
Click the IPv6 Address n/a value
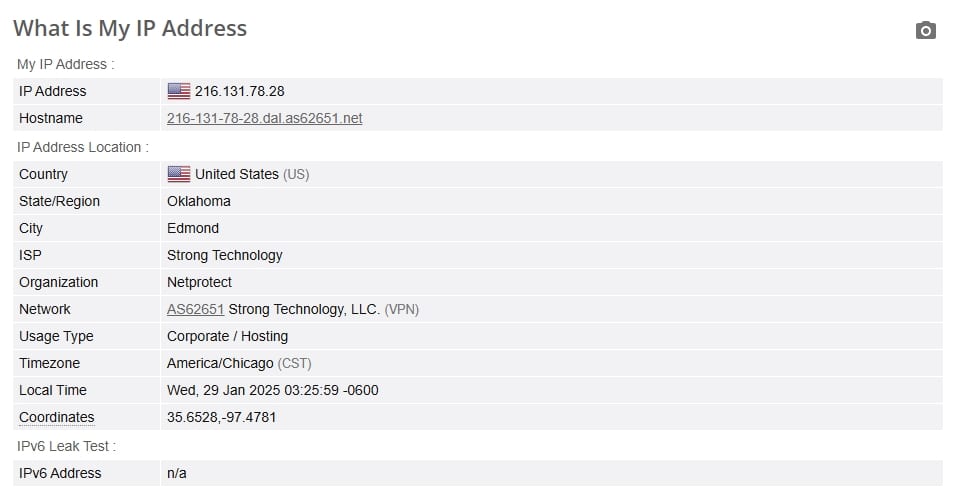point(177,473)
